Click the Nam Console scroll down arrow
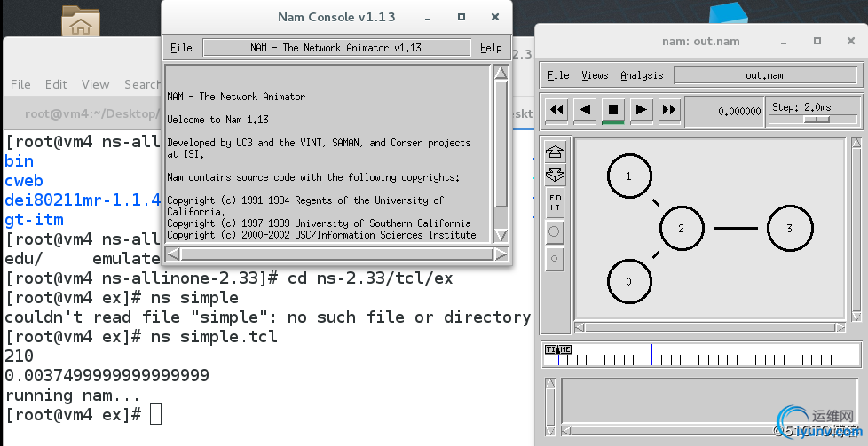The image size is (868, 446). coord(501,235)
